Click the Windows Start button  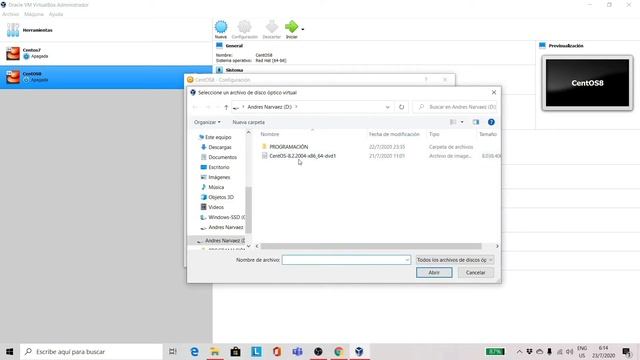click(x=10, y=351)
